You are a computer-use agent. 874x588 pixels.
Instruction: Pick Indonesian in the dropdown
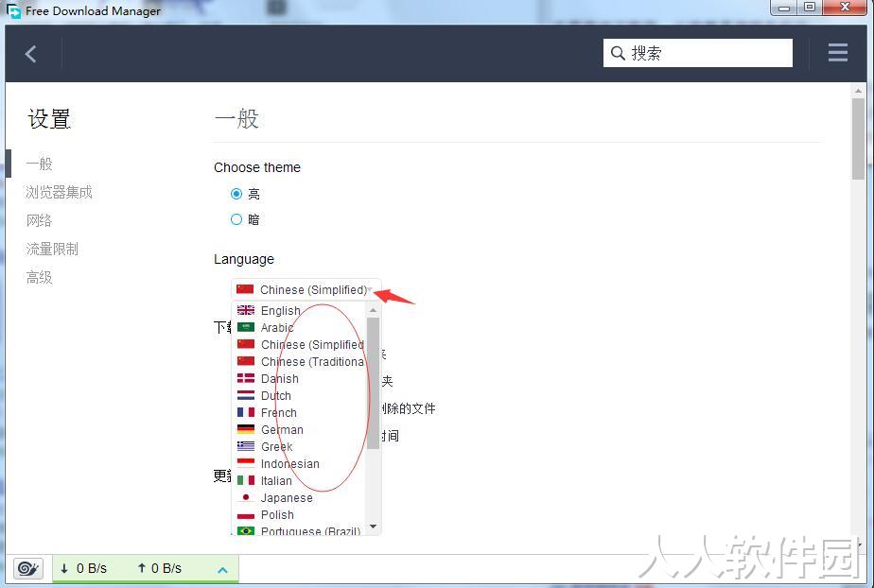point(299,463)
